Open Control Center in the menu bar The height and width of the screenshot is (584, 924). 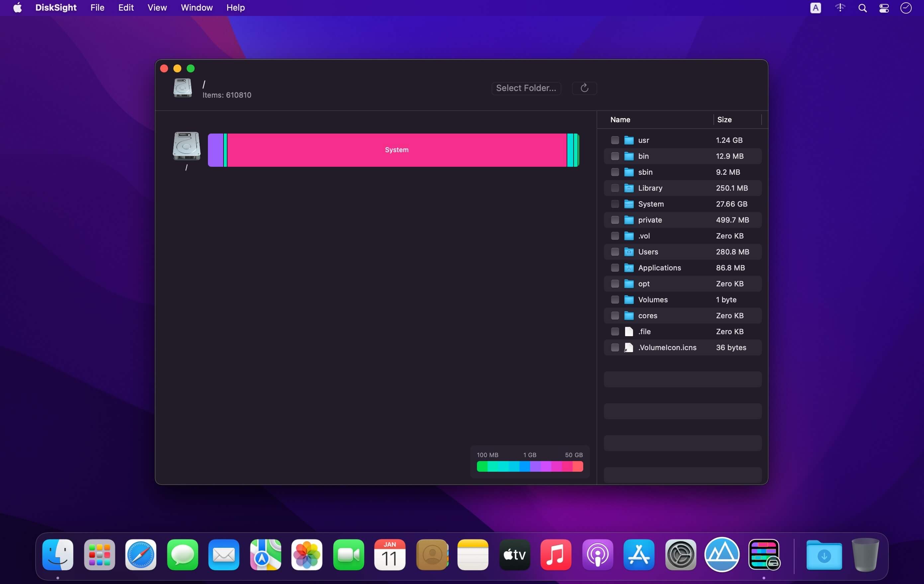pos(884,8)
